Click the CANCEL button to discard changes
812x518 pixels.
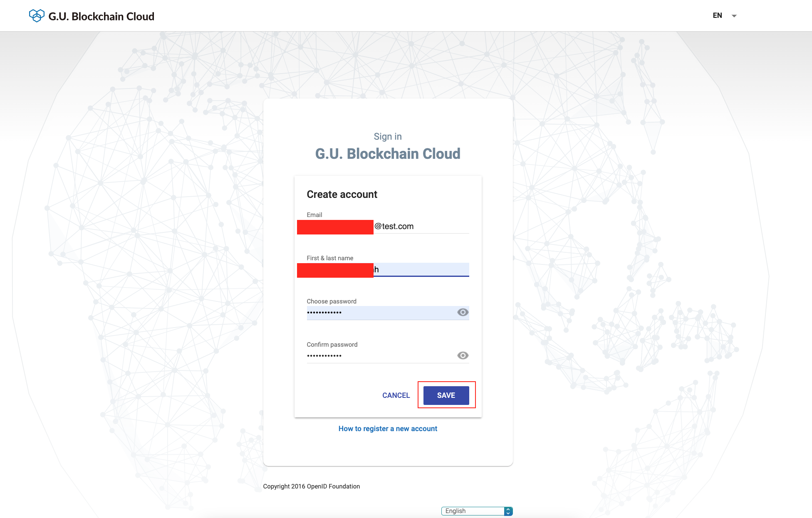[396, 396]
